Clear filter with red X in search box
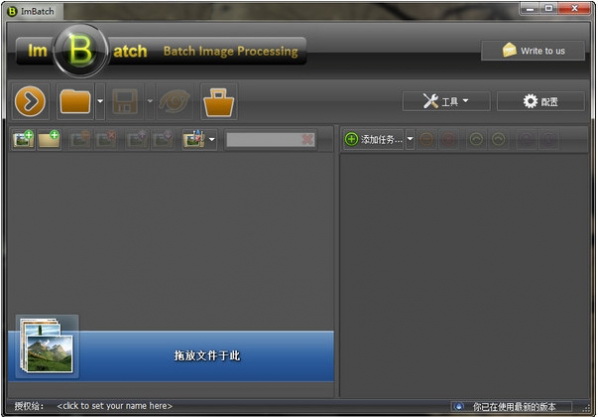 308,139
